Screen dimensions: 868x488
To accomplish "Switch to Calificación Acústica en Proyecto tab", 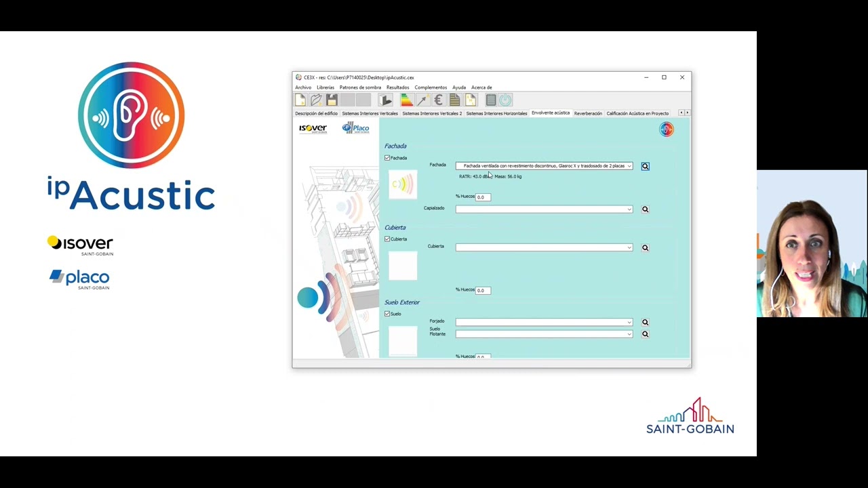I will tap(637, 113).
